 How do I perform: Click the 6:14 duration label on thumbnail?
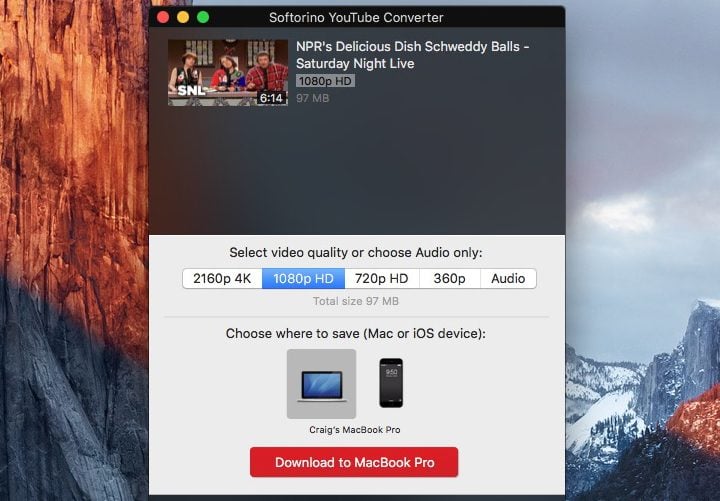pos(271,98)
